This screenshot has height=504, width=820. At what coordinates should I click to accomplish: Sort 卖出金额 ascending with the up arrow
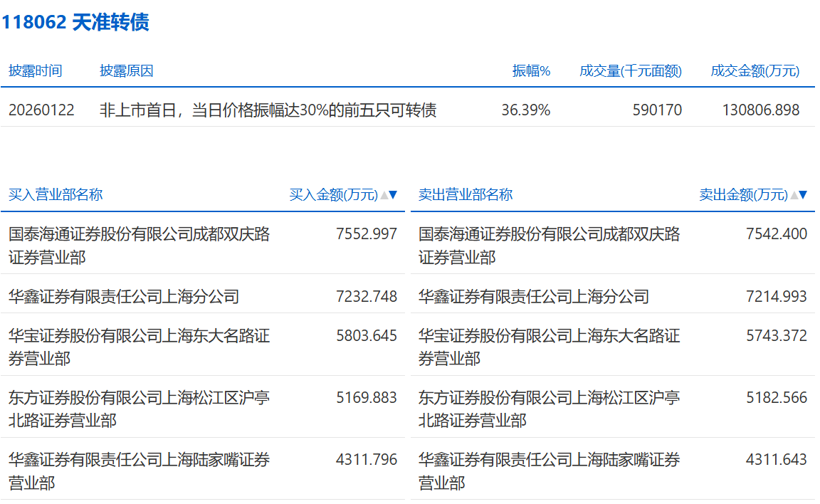[x=794, y=195]
